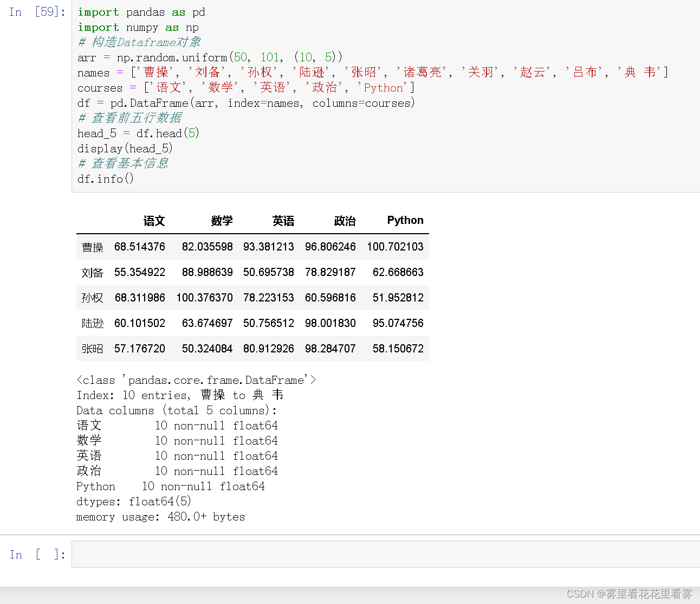Click the Python column header in table
Viewport: 700px width, 604px height.
click(x=405, y=220)
